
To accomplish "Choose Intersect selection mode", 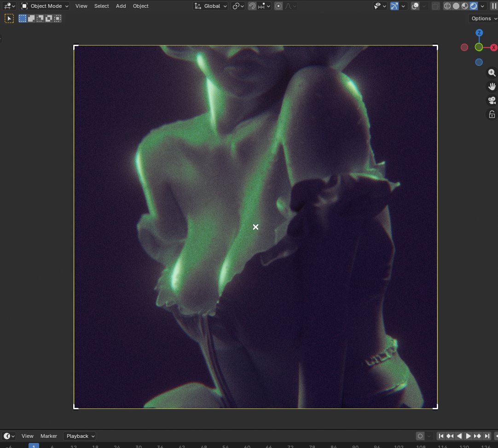I will click(x=58, y=18).
